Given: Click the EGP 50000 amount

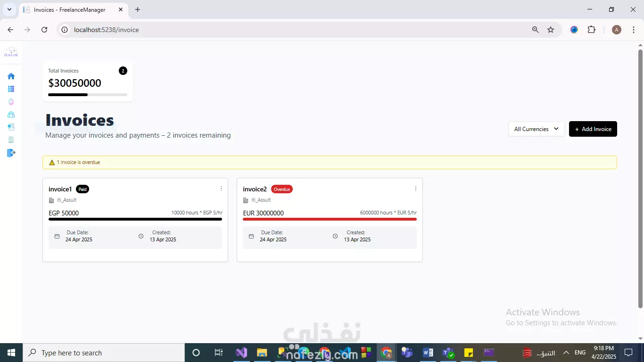Looking at the screenshot, I should [64, 213].
